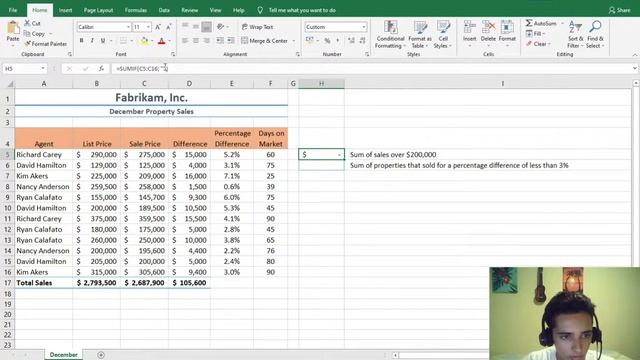Open the File tab
640x360 pixels.
[x=13, y=10]
